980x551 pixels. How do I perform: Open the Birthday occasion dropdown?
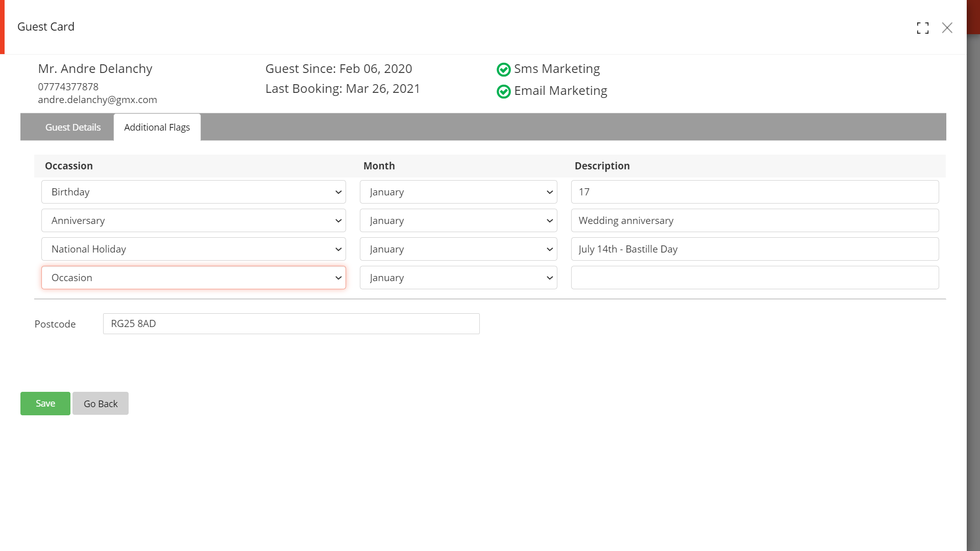coord(193,192)
